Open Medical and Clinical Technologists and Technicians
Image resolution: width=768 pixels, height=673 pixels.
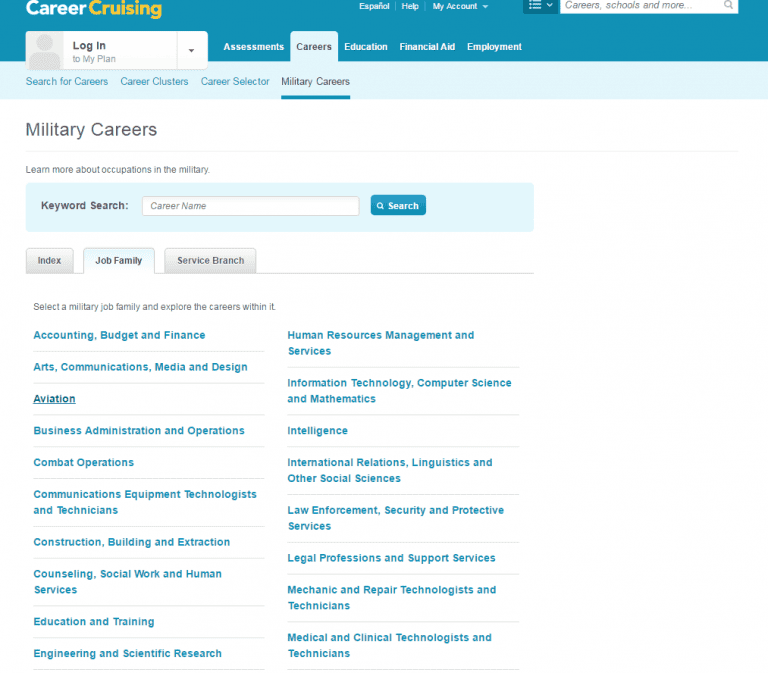(x=389, y=645)
